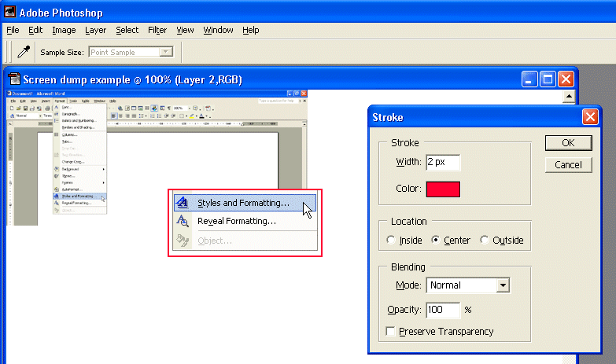Screen dimensions: 616x364
Task: Close the Screen dump example document window
Action: coord(566,79)
